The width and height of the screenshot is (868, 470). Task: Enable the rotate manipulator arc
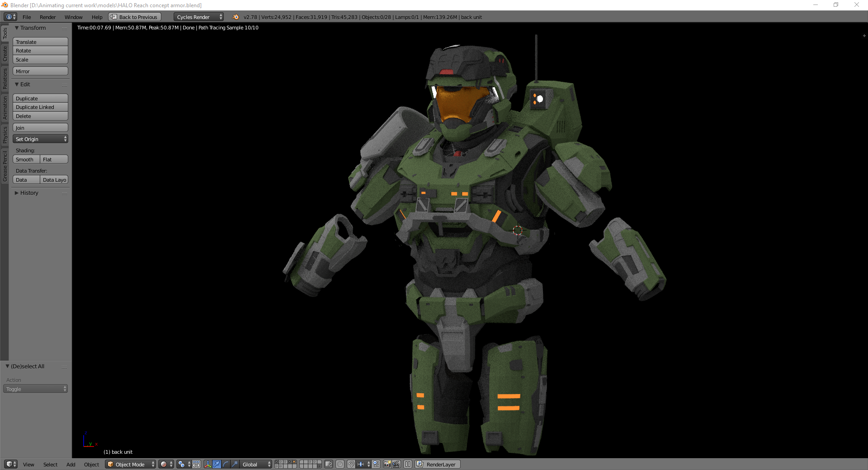(226, 464)
